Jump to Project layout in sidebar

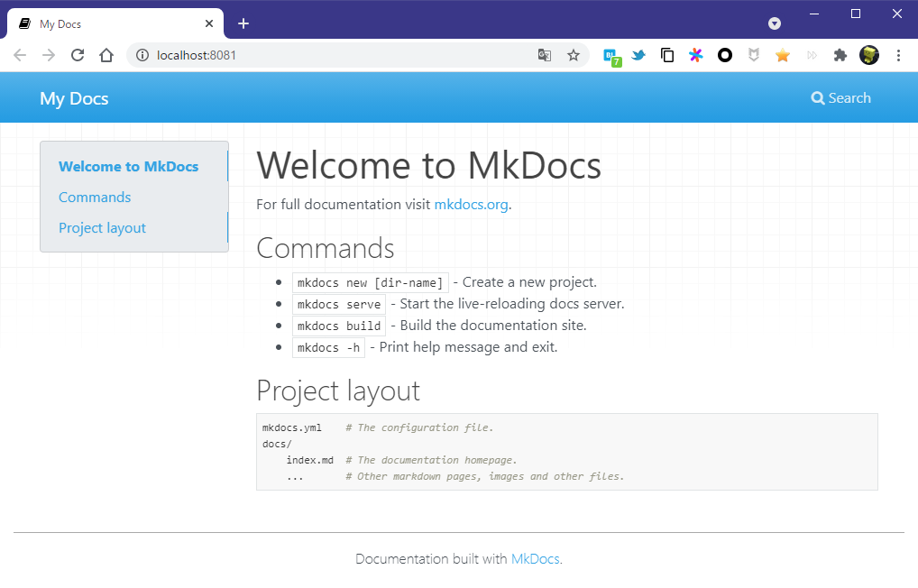coord(102,228)
